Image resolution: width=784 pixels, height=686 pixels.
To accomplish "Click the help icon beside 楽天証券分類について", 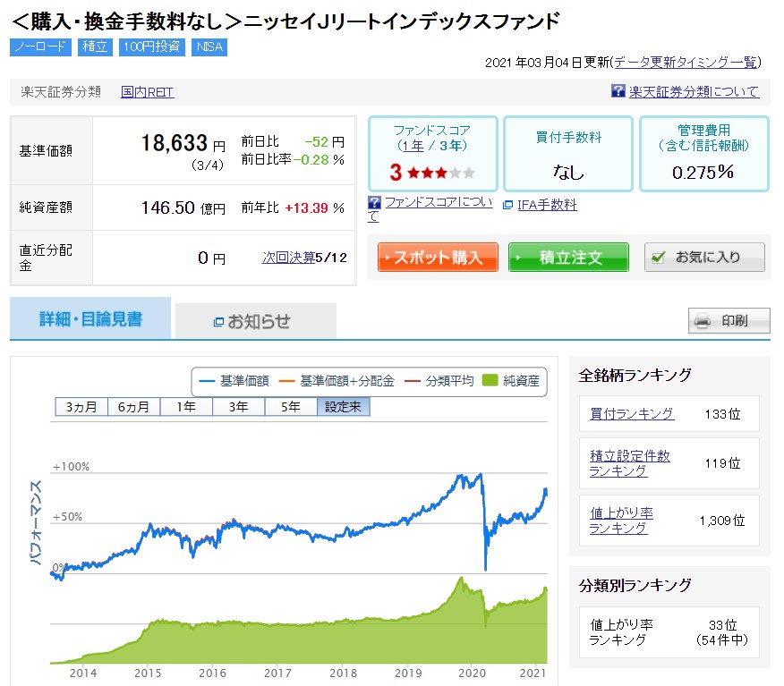I will (618, 91).
